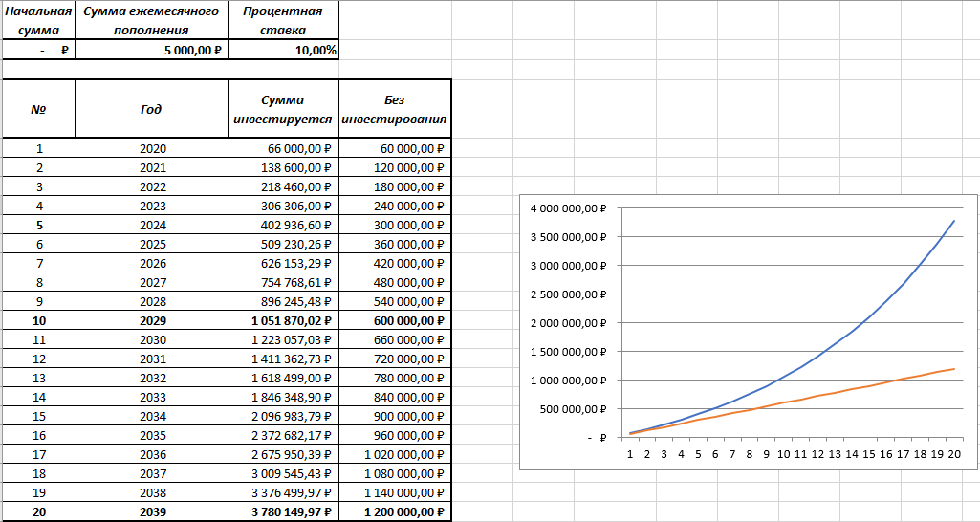
Task: Select the cell 2 372 682,17 ₽
Action: [283, 436]
